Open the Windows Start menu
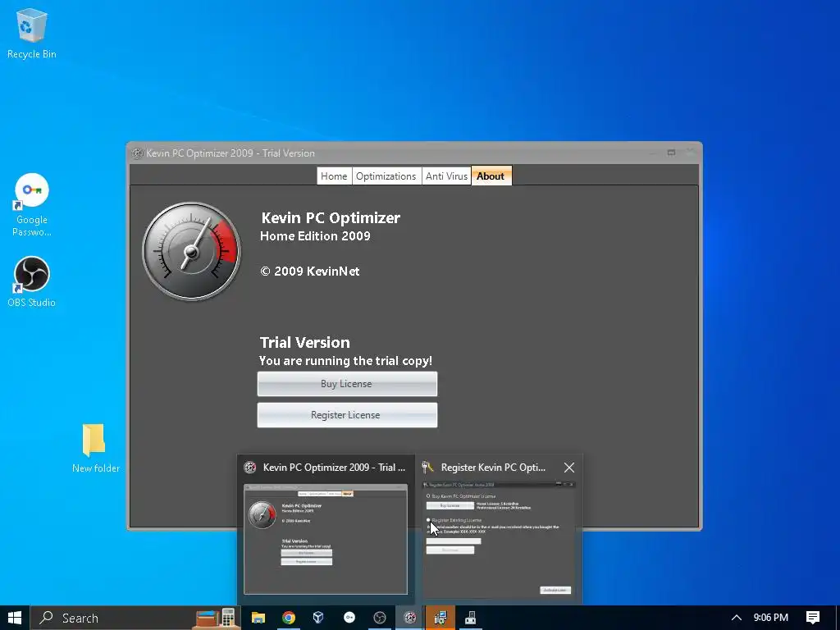This screenshot has height=630, width=840. [x=15, y=618]
